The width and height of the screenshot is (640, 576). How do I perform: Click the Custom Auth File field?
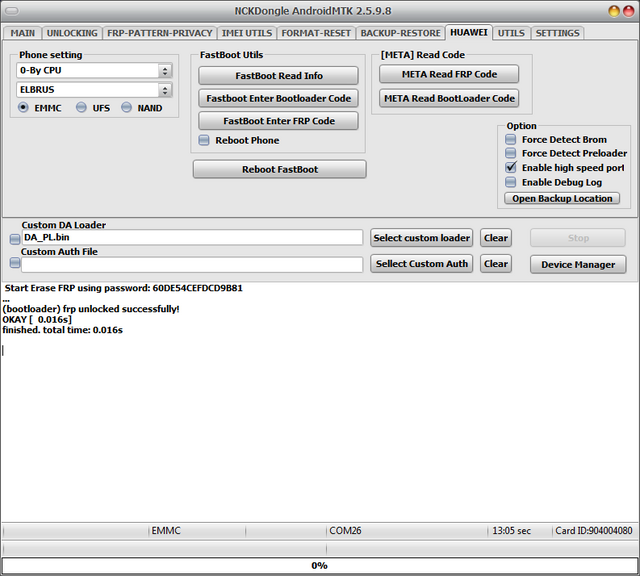point(192,265)
